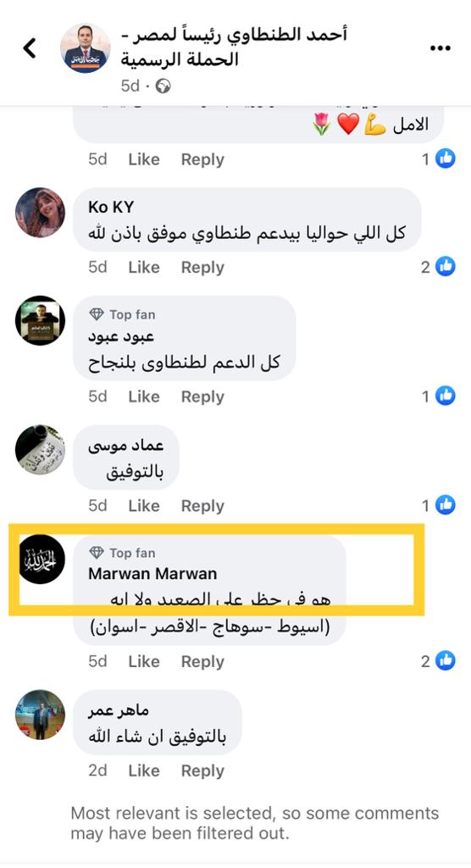Tap the back arrow icon
471x868 pixels.
(x=30, y=48)
